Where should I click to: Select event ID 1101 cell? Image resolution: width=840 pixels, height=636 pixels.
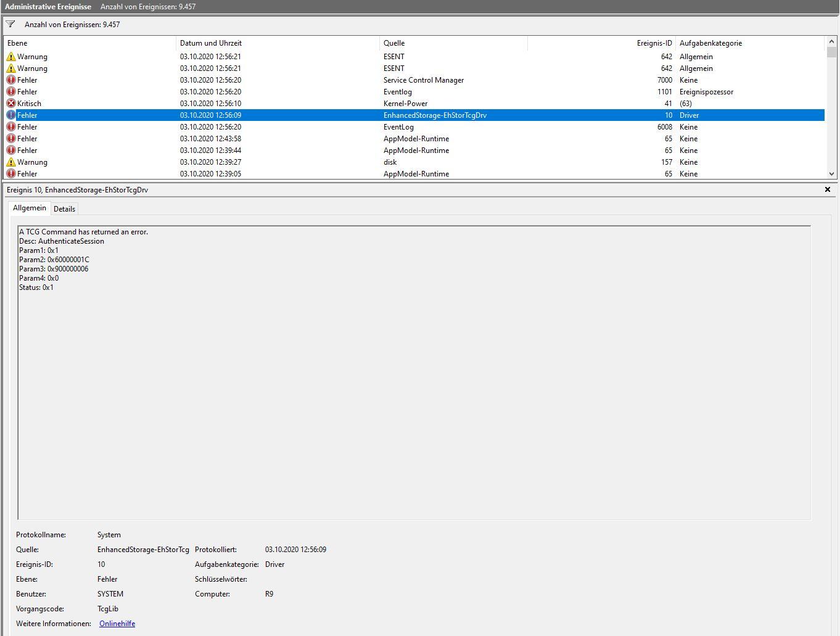(x=664, y=92)
